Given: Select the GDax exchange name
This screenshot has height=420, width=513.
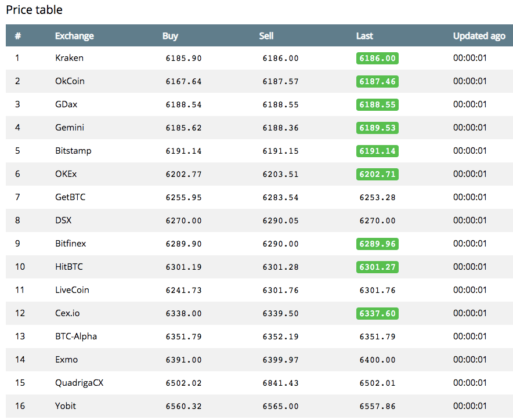Looking at the screenshot, I should (x=66, y=104).
